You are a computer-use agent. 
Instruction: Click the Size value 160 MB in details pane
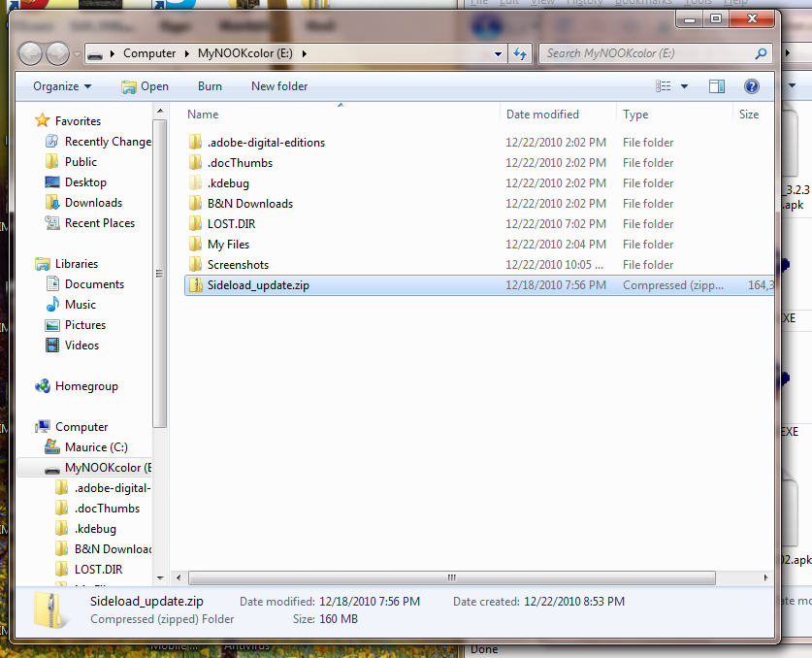tap(339, 619)
